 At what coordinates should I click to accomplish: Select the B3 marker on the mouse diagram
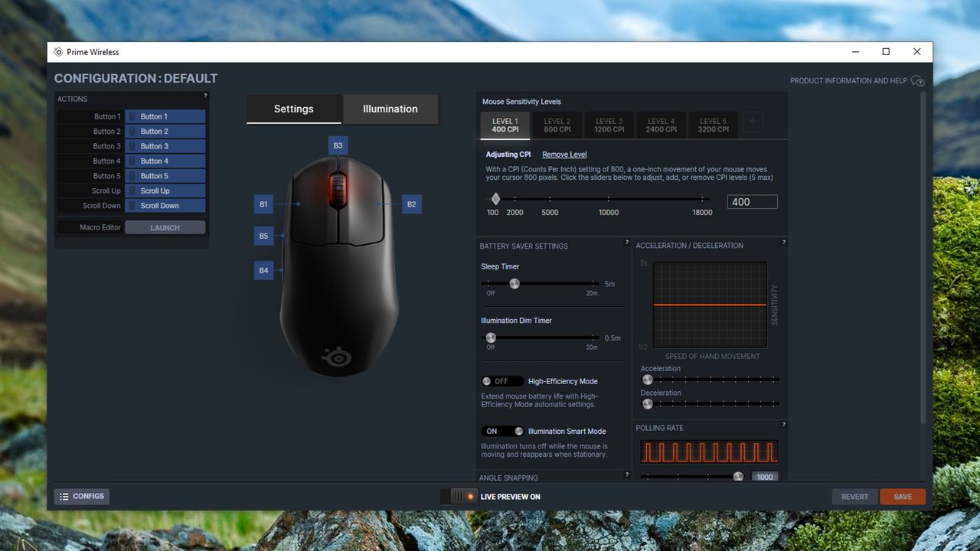point(338,145)
